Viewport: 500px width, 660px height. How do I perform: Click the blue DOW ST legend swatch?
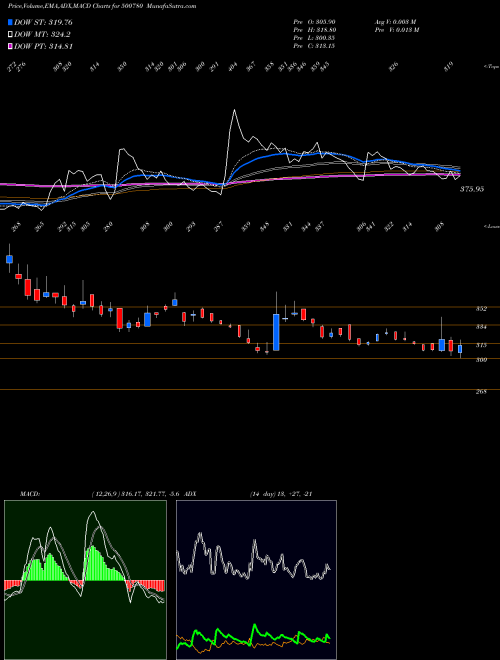click(10, 22)
